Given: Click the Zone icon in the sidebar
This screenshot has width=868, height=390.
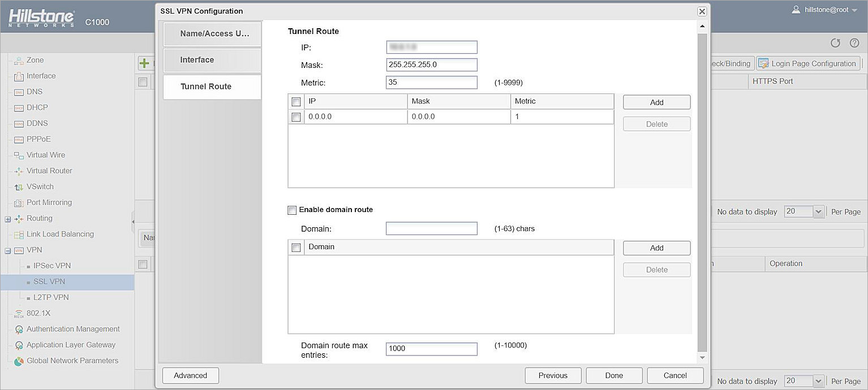Looking at the screenshot, I should tap(18, 60).
